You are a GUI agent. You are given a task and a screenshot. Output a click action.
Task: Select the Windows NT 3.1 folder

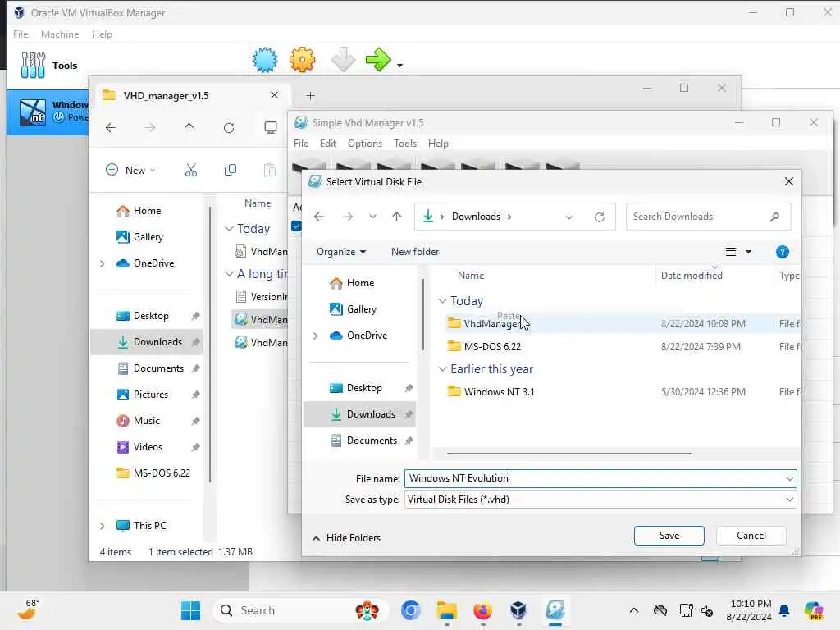pyautogui.click(x=499, y=391)
